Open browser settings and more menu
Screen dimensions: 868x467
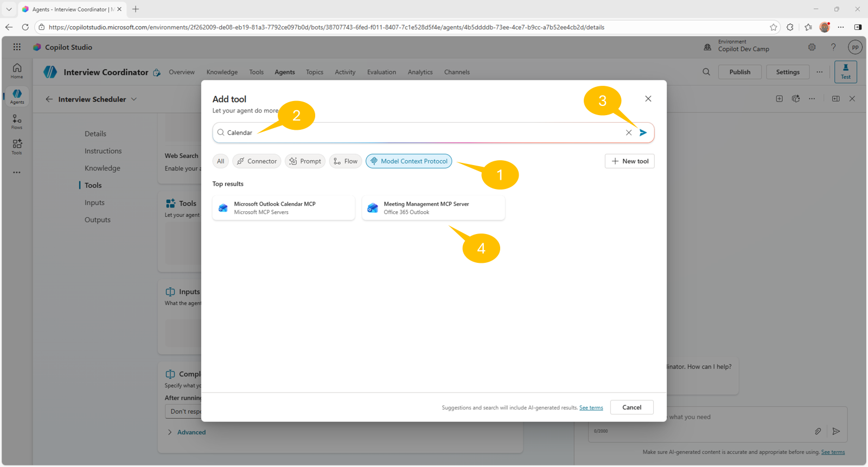[841, 27]
